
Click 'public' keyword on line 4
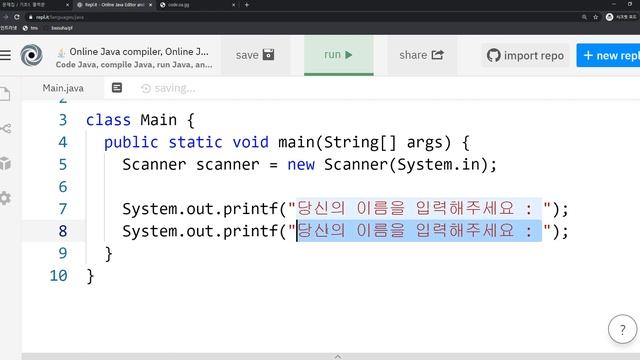[131, 142]
